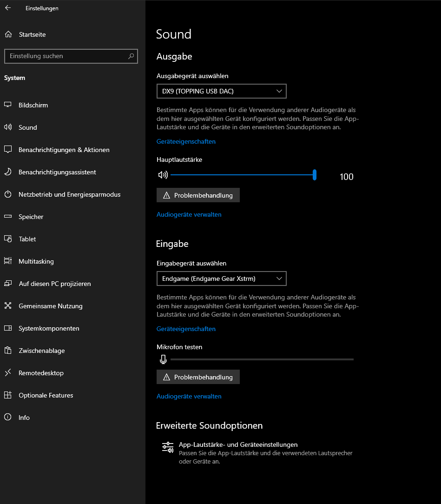Viewport: 441px width, 504px height.
Task: Click the Bildschirm monitor icon
Action: 8,105
